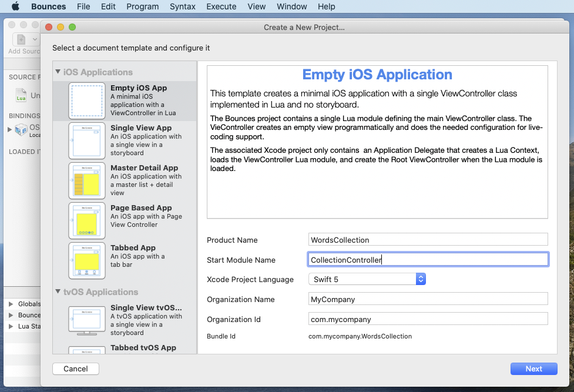Choose the Master Detail App template icon

pos(87,180)
